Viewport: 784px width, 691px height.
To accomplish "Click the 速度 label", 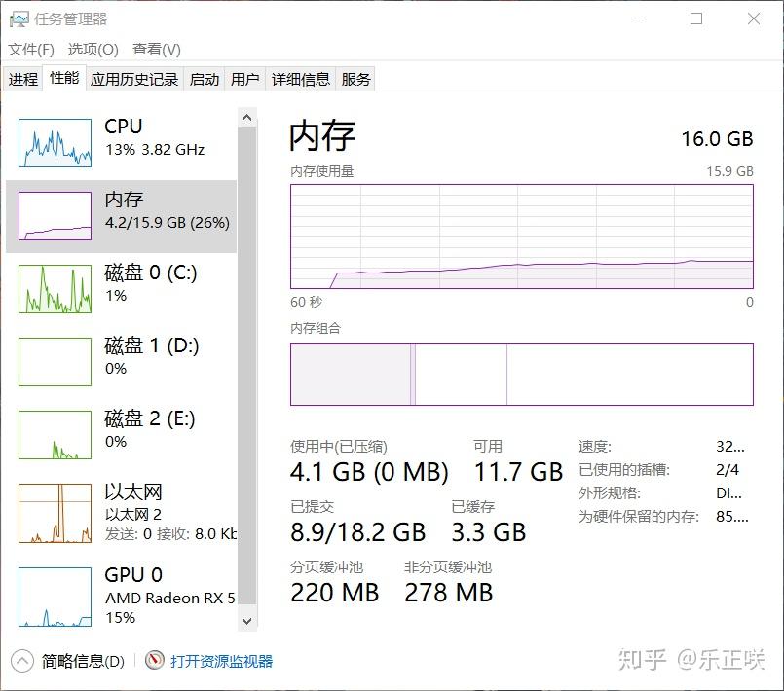I will [594, 446].
